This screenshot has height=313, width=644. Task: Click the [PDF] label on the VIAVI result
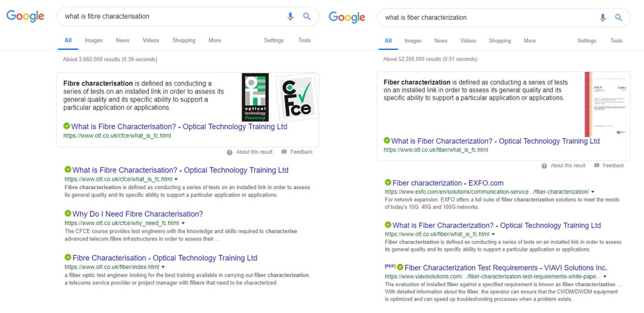click(390, 266)
